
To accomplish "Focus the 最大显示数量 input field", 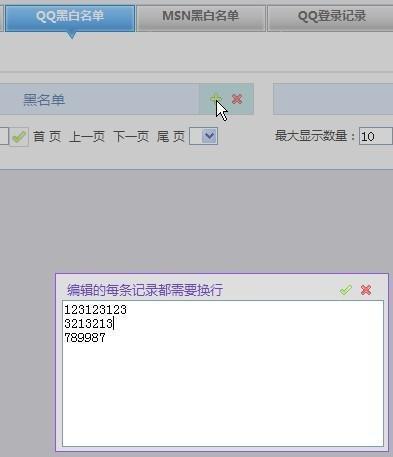I will tap(376, 136).
